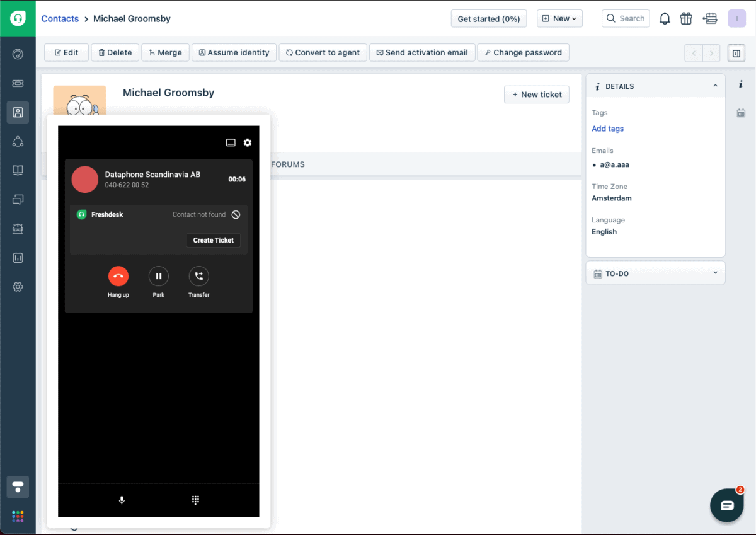Hang up the current call
The image size is (756, 535).
118,276
